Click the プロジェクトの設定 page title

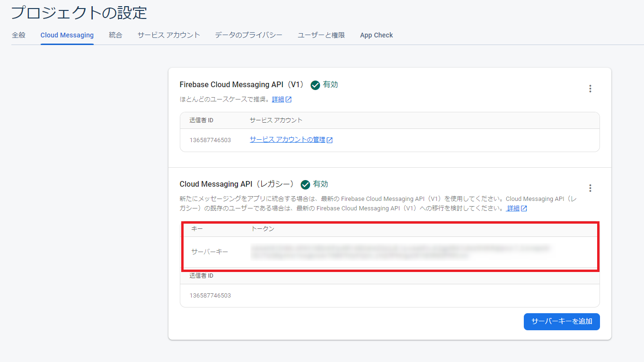(79, 13)
